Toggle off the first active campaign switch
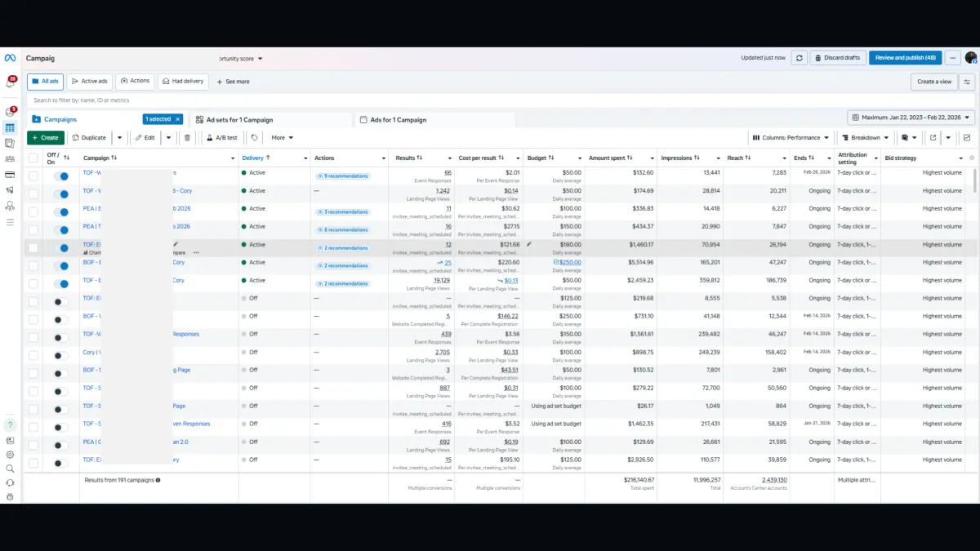The image size is (980, 551). [x=61, y=176]
